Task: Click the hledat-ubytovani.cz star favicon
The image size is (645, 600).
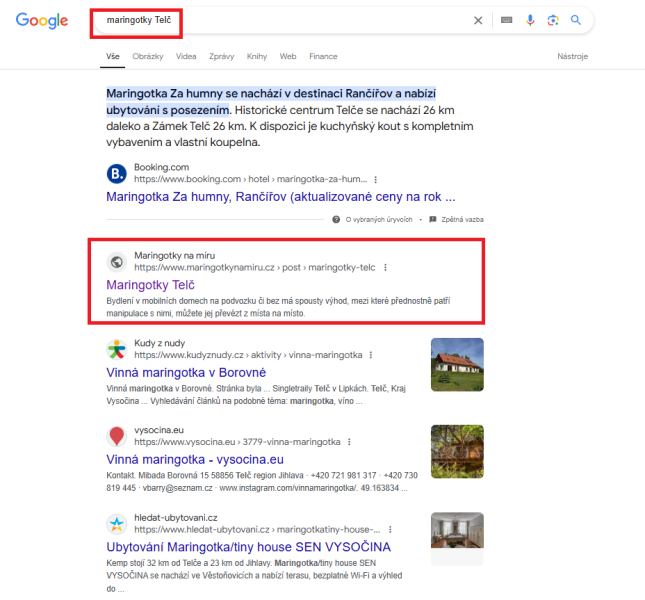Action: coord(117,524)
